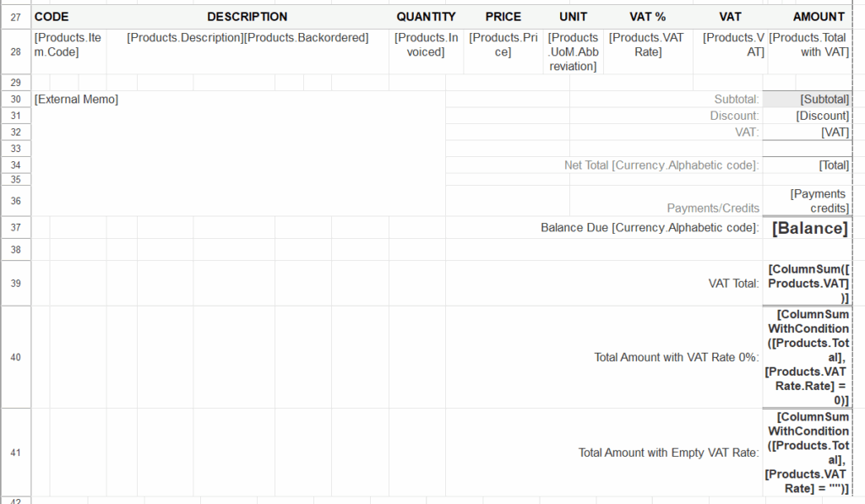The width and height of the screenshot is (865, 504).
Task: Click the VAT Total: label cell
Action: click(x=604, y=284)
